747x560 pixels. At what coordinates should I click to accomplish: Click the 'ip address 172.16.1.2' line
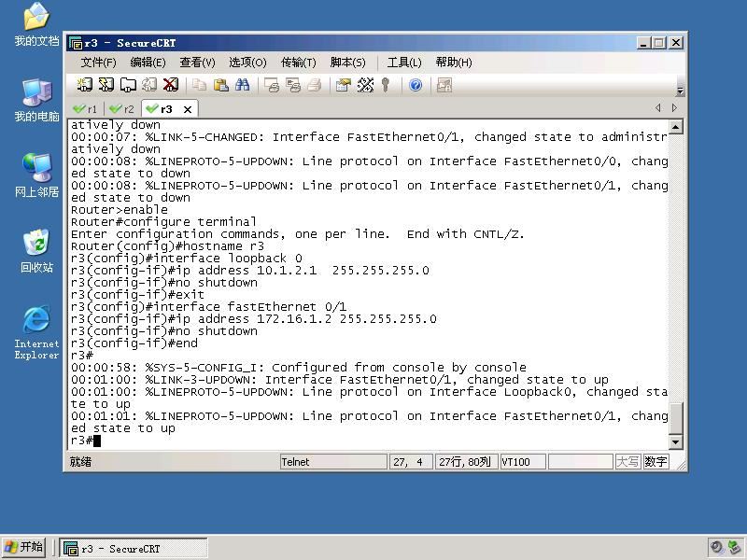pyautogui.click(x=254, y=319)
